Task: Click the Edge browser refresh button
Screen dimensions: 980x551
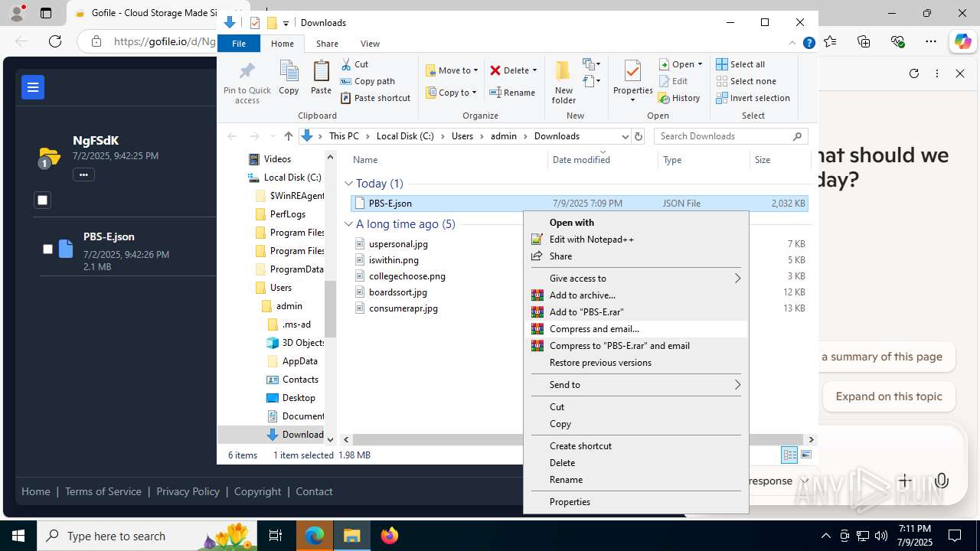Action: pyautogui.click(x=55, y=41)
